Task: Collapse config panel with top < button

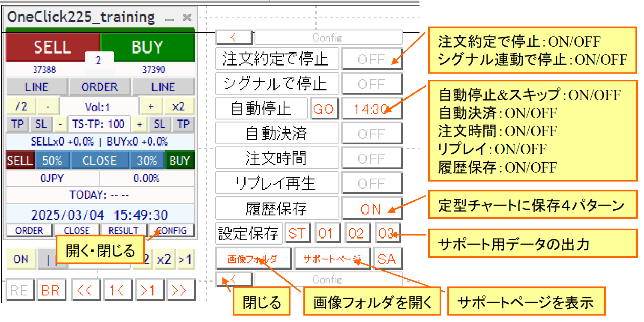Action: point(234,38)
